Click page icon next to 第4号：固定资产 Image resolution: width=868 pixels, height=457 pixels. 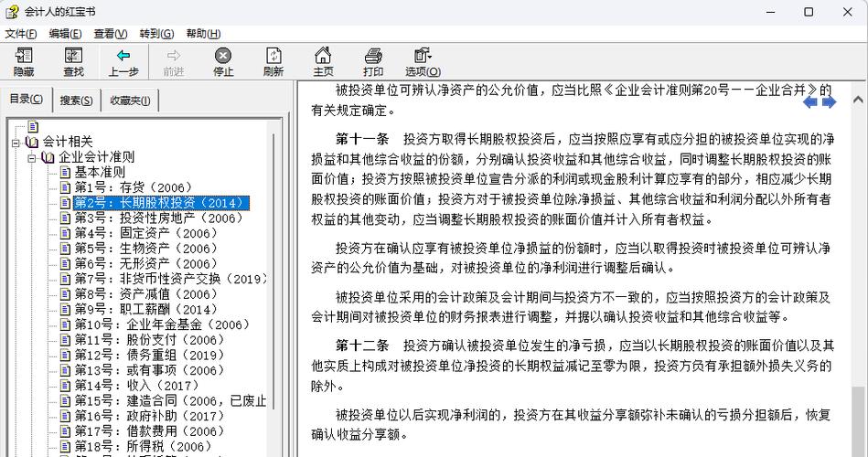pos(65,233)
